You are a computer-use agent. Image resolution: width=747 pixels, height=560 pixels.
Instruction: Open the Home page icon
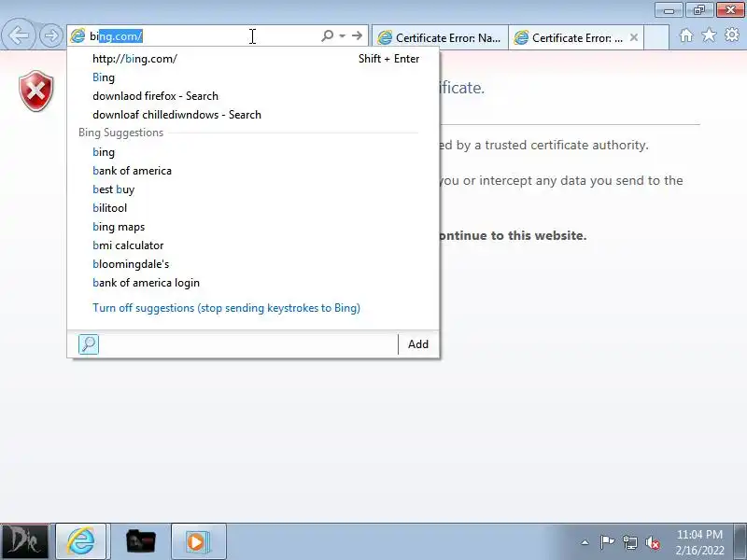click(686, 35)
